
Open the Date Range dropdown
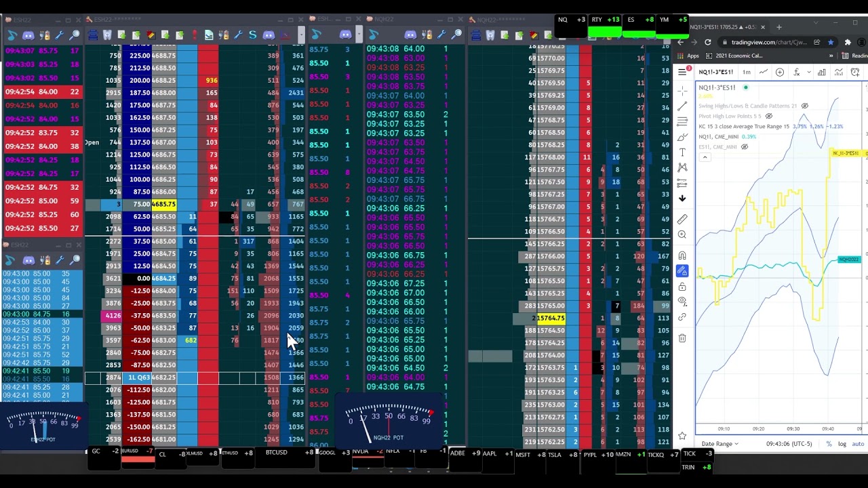pos(720,444)
